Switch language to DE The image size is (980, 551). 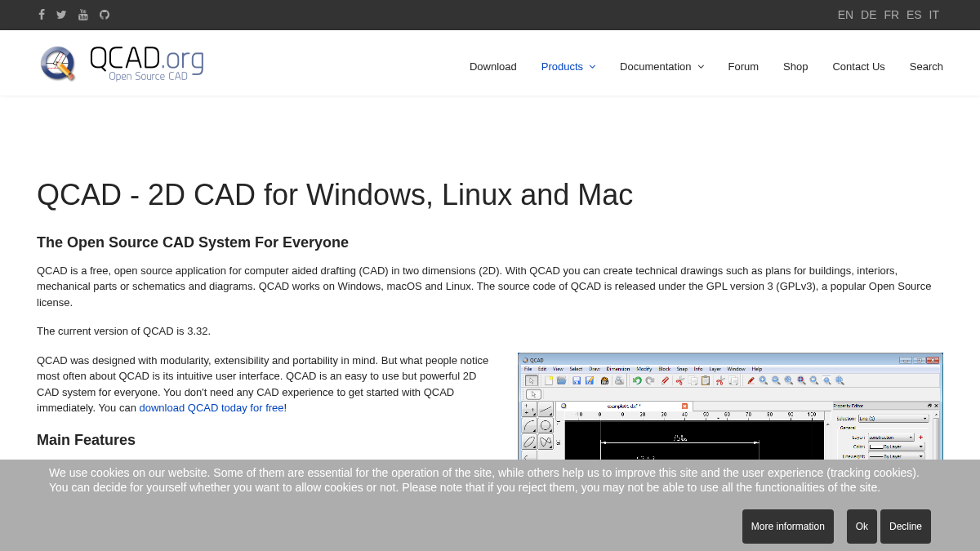coord(868,15)
